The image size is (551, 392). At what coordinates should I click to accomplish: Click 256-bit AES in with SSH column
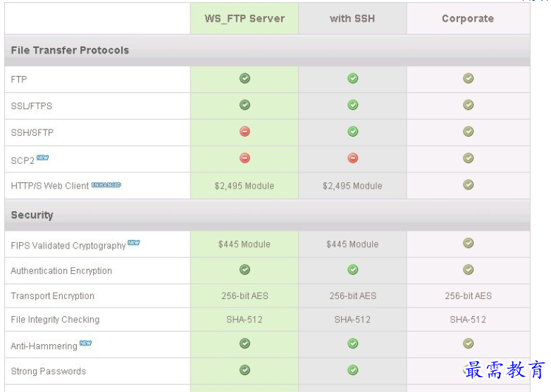pyautogui.click(x=353, y=296)
